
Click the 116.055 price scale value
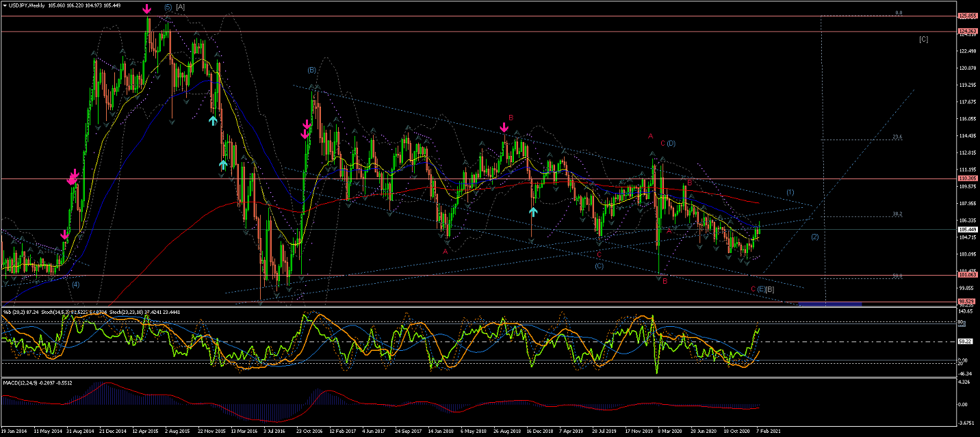[967, 119]
